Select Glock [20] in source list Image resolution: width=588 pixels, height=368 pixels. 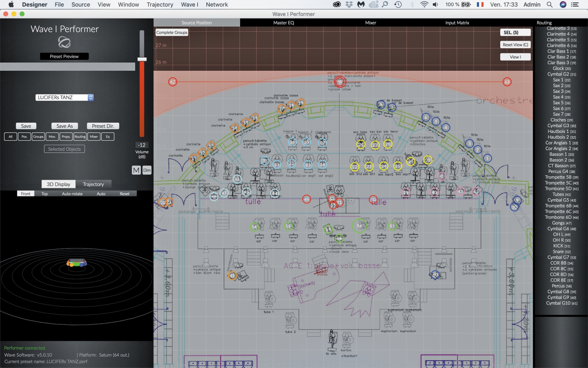click(x=562, y=68)
